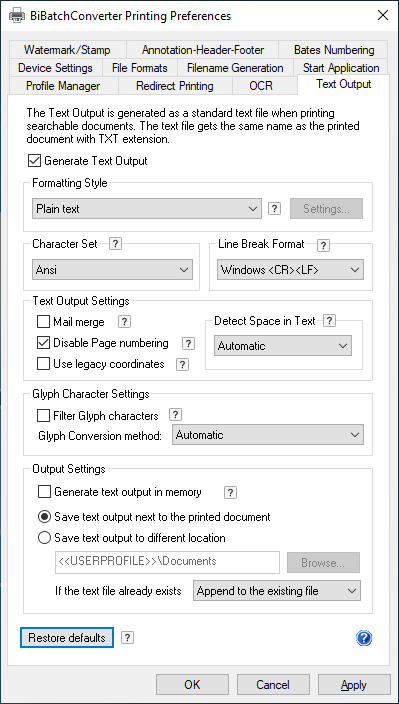
Task: Open the Plain text formatting style dropdown
Action: (147, 209)
